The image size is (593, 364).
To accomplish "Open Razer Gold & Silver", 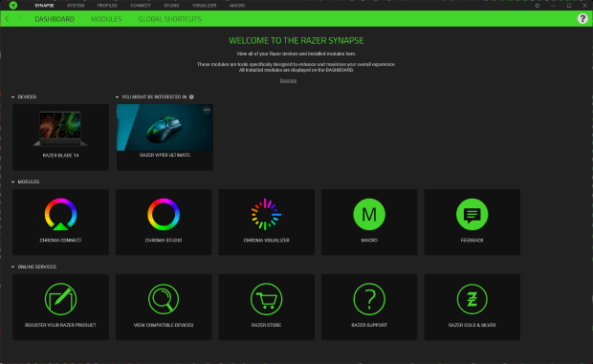I will click(x=472, y=307).
